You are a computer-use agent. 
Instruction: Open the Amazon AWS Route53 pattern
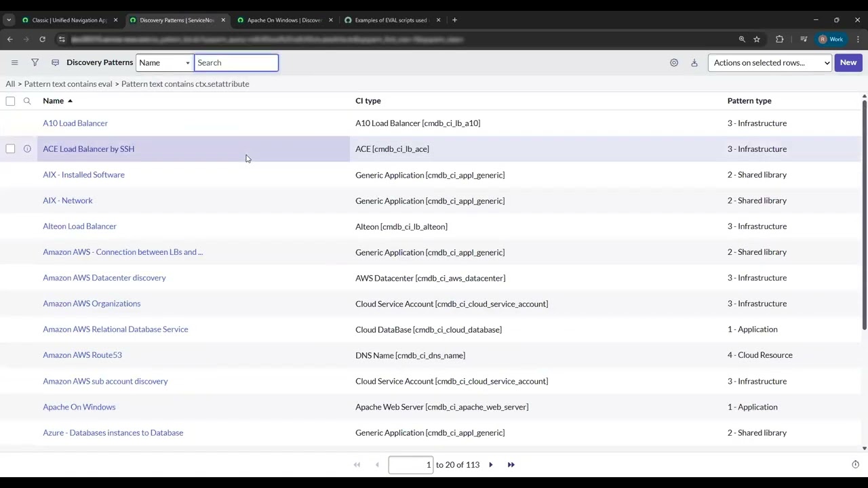[82, 354]
